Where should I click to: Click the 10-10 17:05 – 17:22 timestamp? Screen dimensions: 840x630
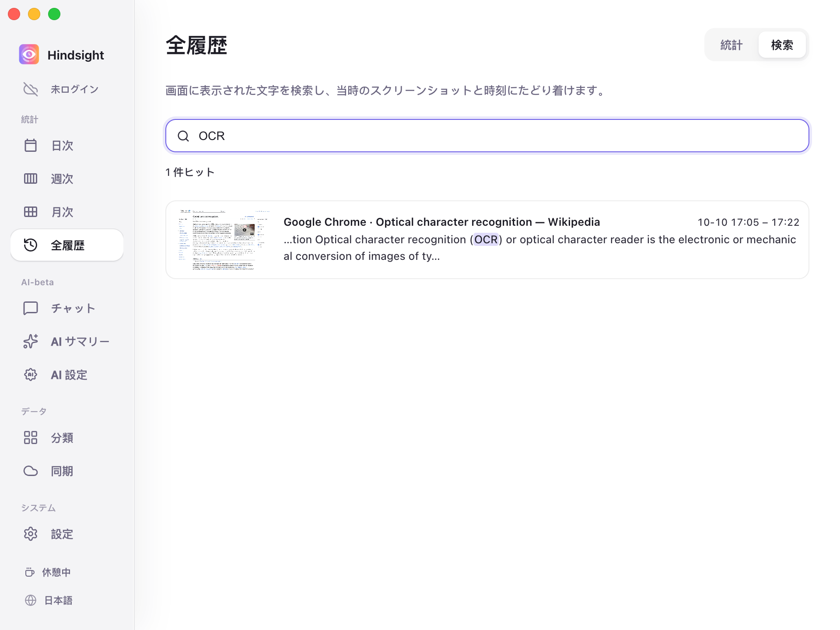[749, 222]
